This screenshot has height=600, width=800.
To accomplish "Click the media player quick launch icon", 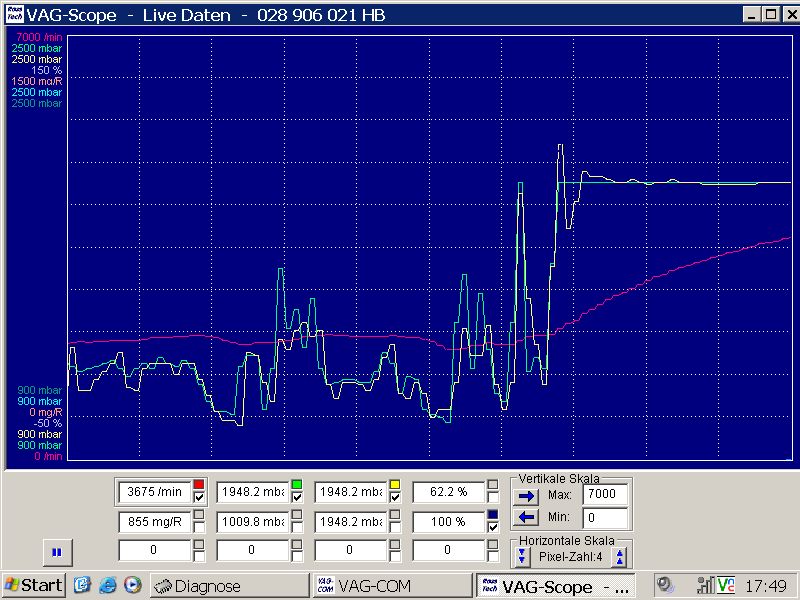I will pyautogui.click(x=131, y=585).
